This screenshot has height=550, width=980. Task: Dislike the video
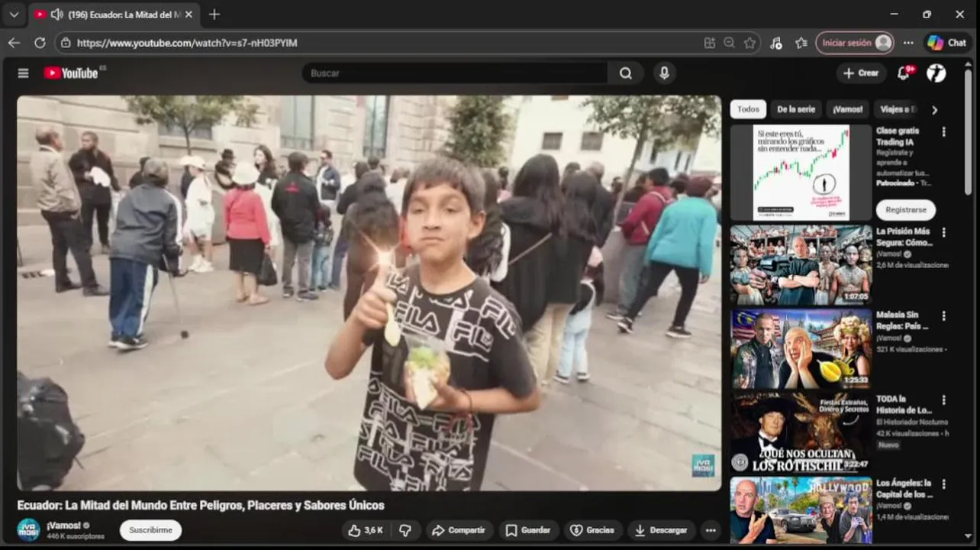pyautogui.click(x=405, y=530)
